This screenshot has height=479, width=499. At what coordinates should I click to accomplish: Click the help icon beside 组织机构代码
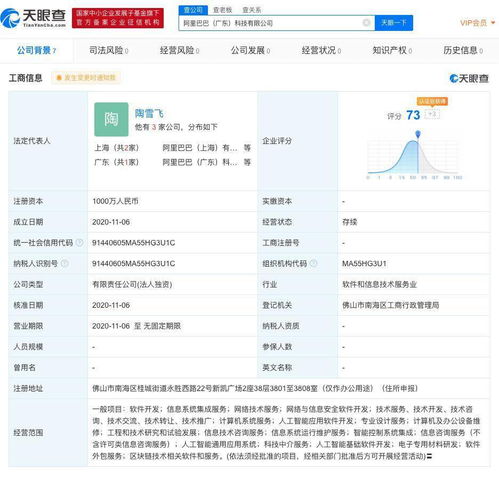(313, 264)
